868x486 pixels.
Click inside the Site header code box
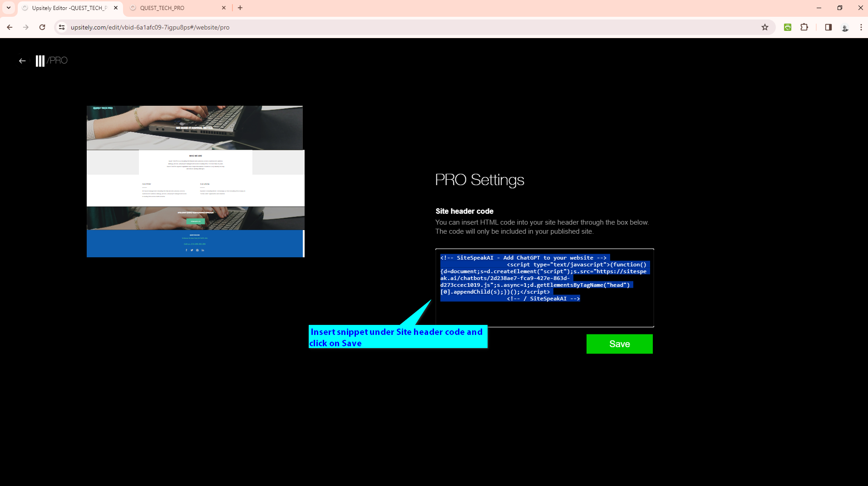pos(545,288)
